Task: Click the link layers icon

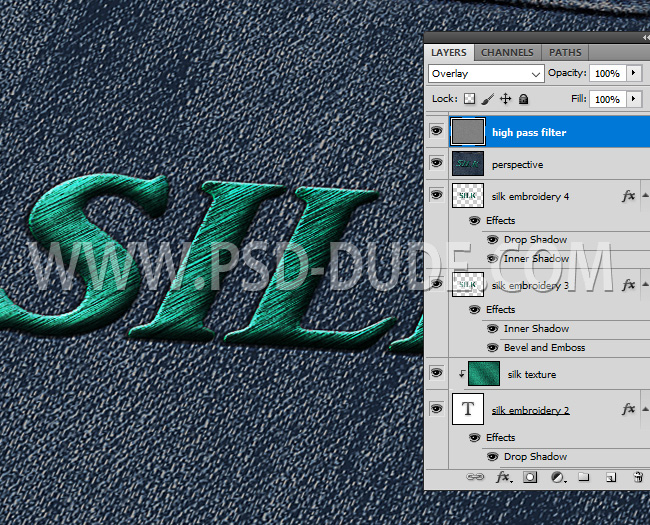Action: [x=476, y=478]
